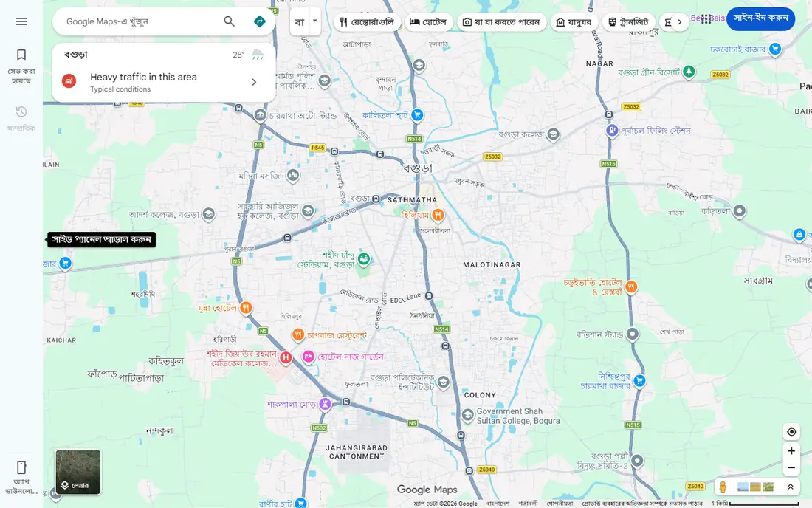Filter by রেস্তোরাঁগুলি chip
812x508 pixels.
pyautogui.click(x=367, y=21)
